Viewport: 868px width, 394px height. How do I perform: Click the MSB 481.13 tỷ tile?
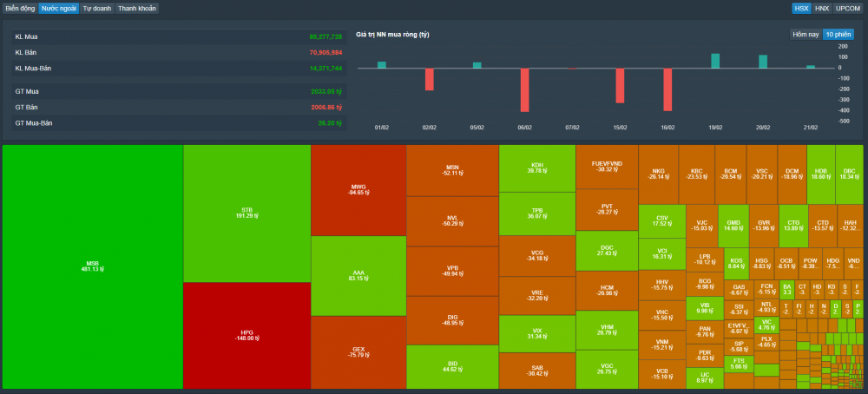coord(93,266)
